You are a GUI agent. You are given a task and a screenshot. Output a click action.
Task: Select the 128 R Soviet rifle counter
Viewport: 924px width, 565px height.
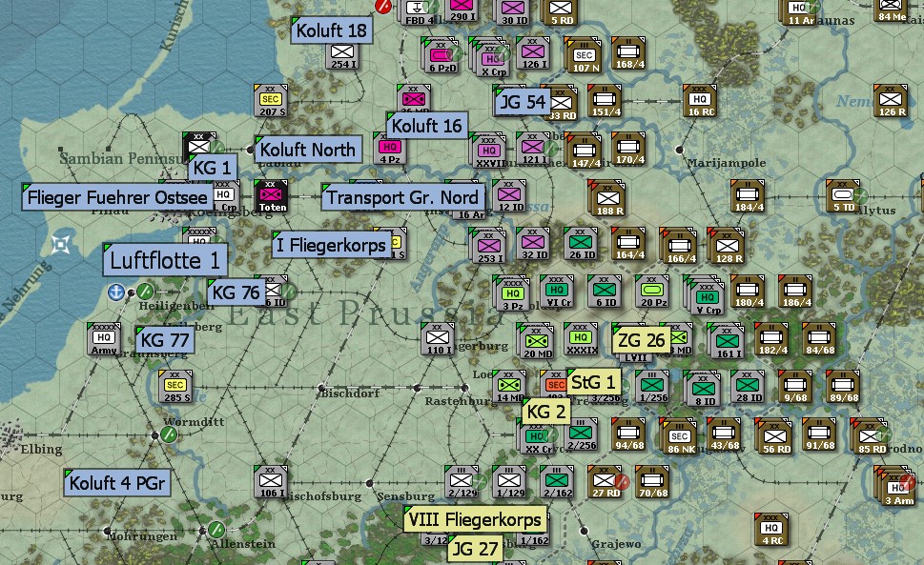(727, 246)
